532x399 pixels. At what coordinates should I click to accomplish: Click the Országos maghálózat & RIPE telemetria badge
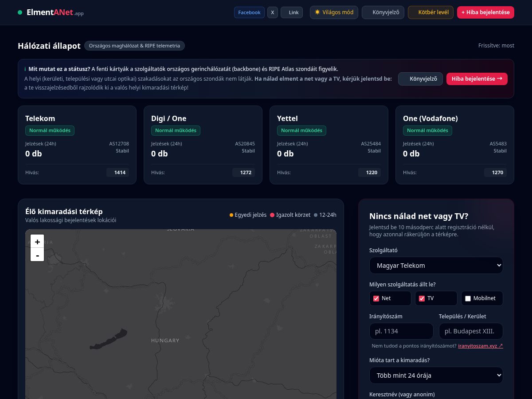pyautogui.click(x=134, y=46)
